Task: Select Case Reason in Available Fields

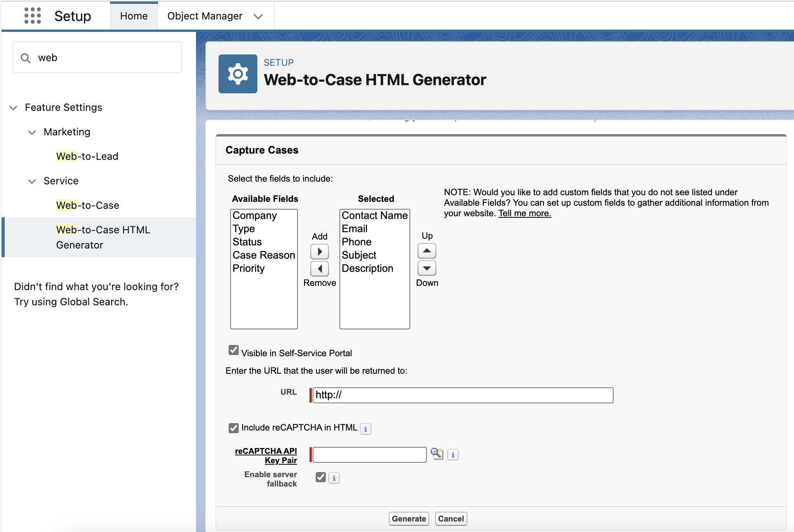Action: coord(264,255)
